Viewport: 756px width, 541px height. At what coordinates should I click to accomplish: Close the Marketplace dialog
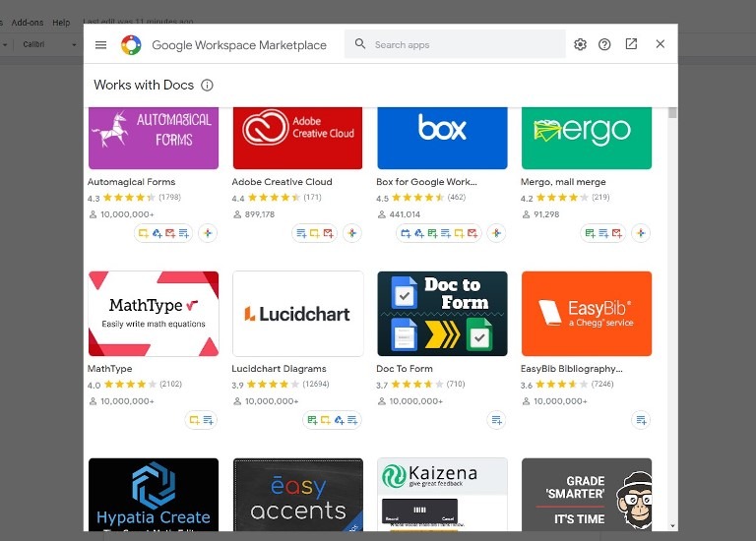tap(661, 44)
